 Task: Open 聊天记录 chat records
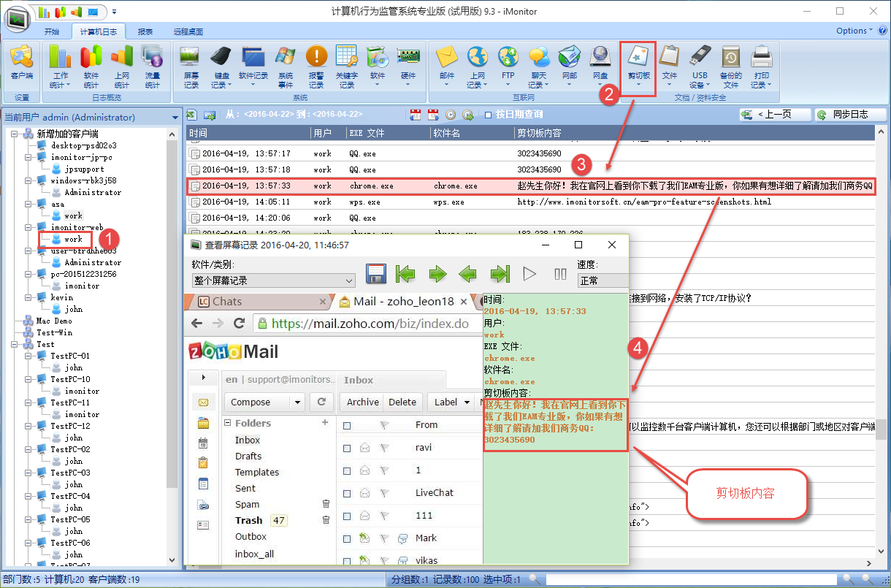coord(538,66)
